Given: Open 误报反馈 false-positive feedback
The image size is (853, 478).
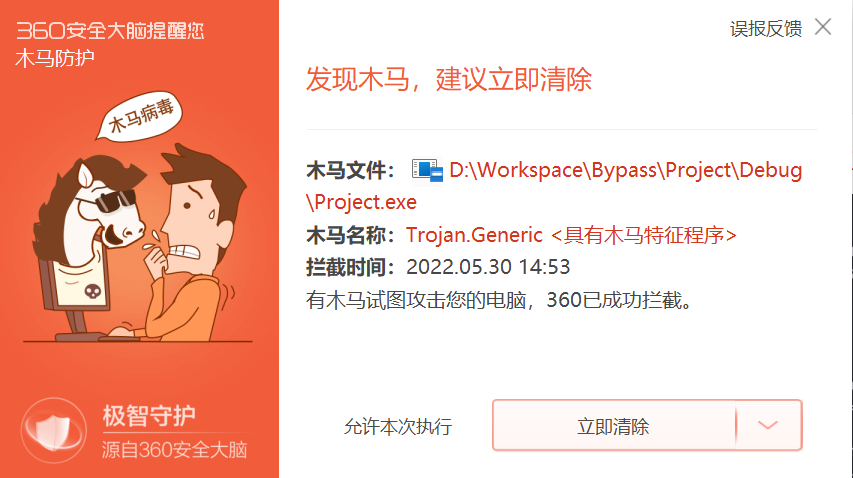Looking at the screenshot, I should click(766, 28).
